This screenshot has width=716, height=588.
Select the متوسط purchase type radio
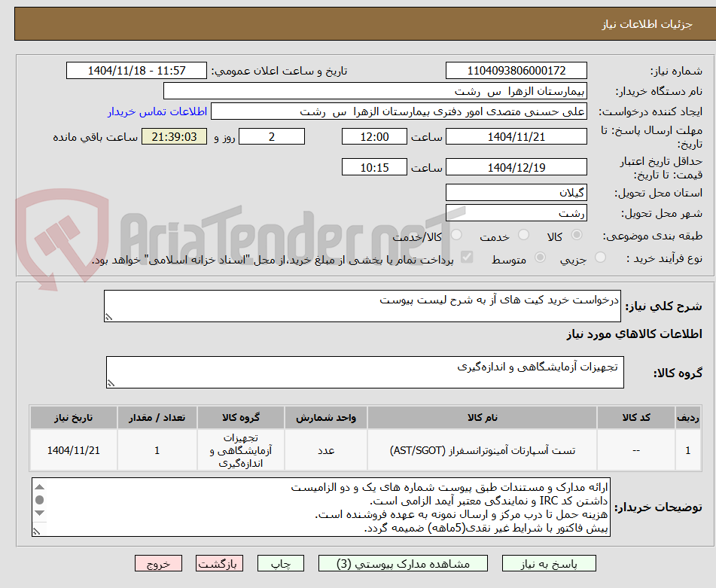point(540,257)
